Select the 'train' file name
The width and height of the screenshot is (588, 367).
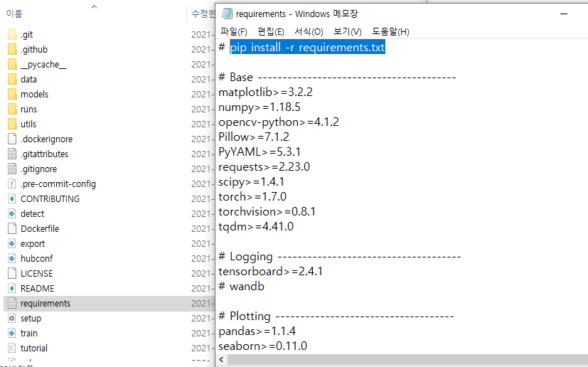point(29,334)
